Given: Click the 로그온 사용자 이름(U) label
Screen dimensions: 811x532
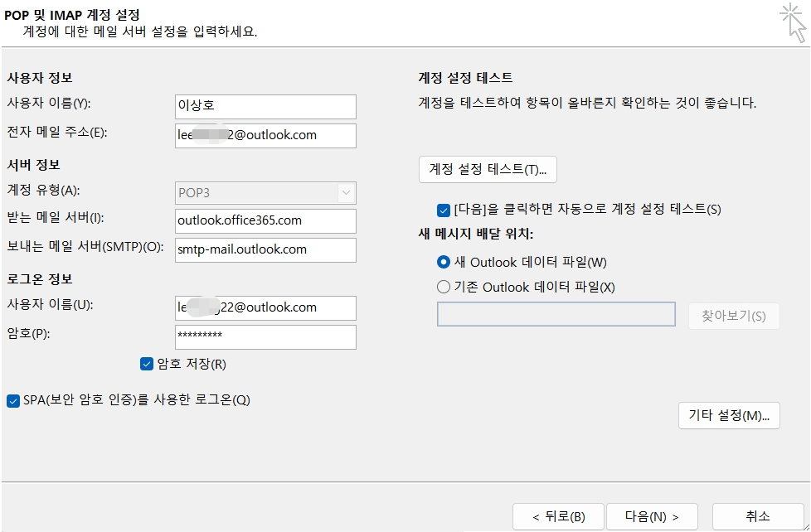Looking at the screenshot, I should [x=50, y=305].
